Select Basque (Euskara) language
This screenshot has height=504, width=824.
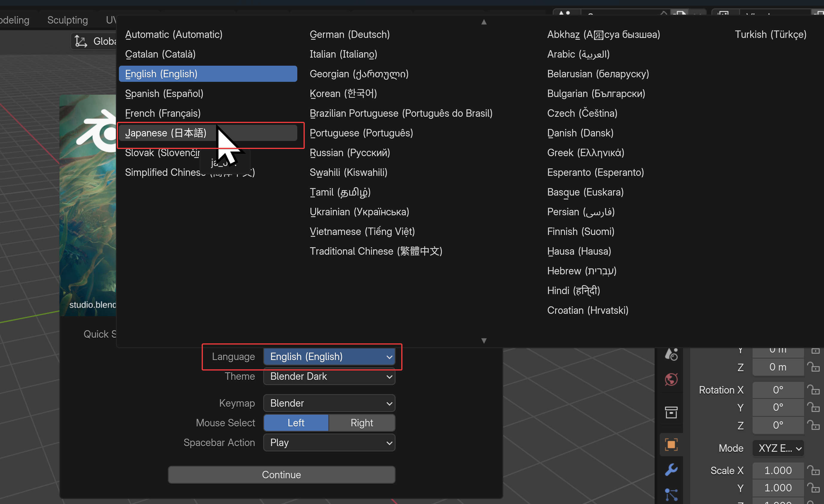pyautogui.click(x=585, y=192)
